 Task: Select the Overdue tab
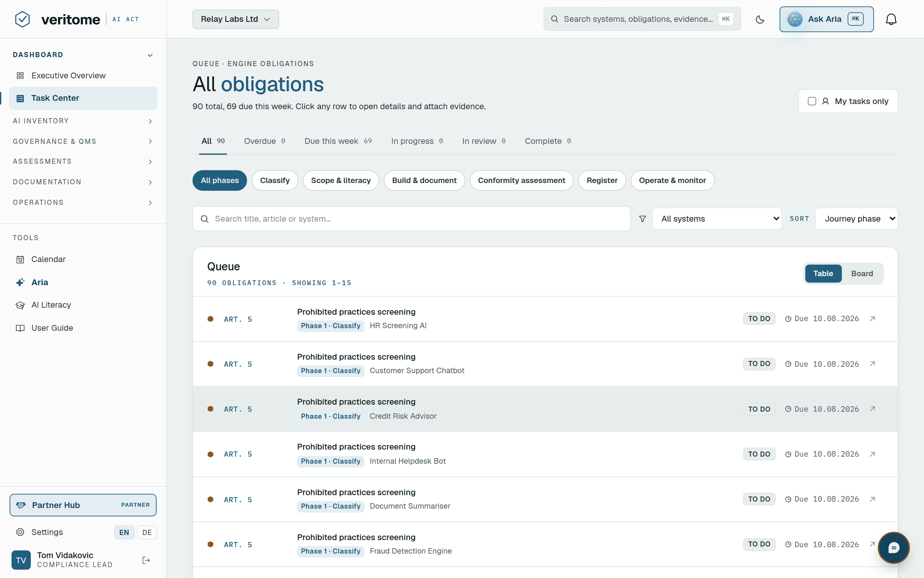point(265,141)
